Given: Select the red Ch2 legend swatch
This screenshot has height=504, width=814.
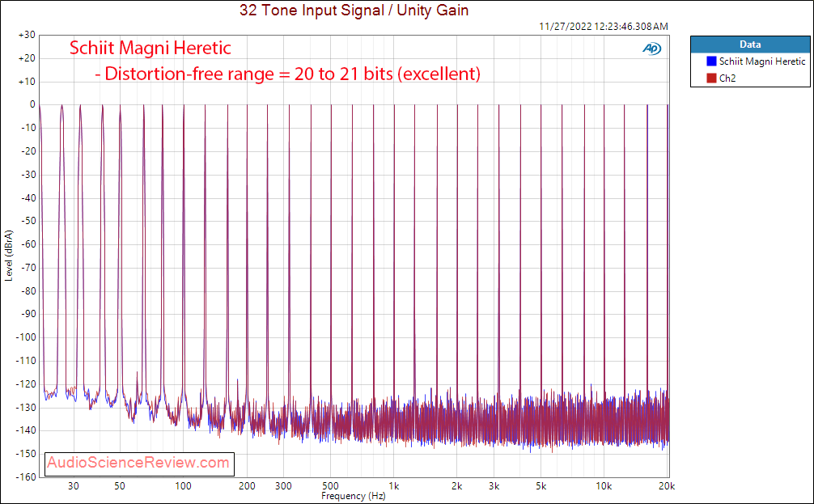Looking at the screenshot, I should click(x=711, y=78).
